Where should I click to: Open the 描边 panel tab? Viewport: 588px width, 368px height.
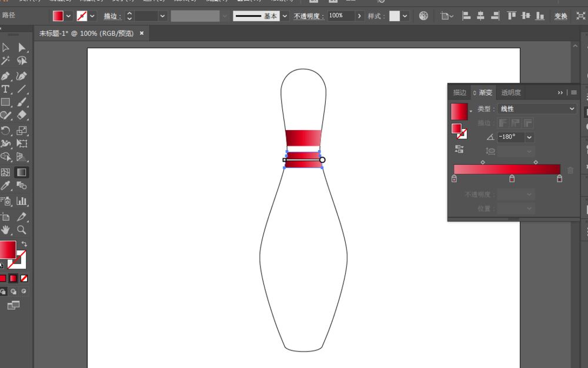459,92
